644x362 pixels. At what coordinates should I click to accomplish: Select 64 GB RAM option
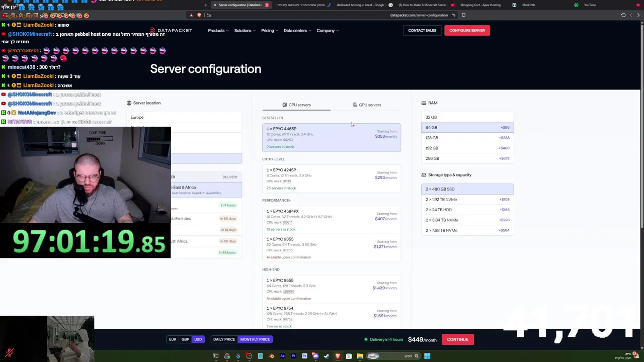[467, 128]
